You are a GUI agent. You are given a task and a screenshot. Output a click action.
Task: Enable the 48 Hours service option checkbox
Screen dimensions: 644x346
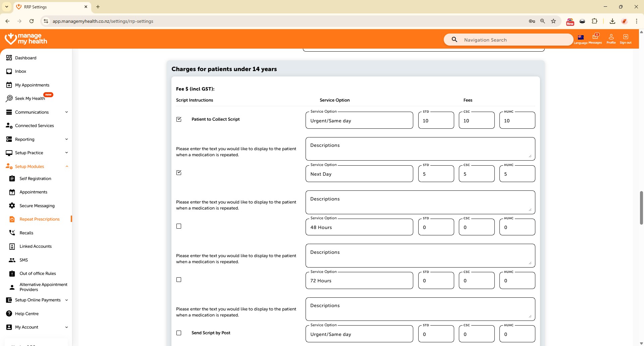pos(179,226)
